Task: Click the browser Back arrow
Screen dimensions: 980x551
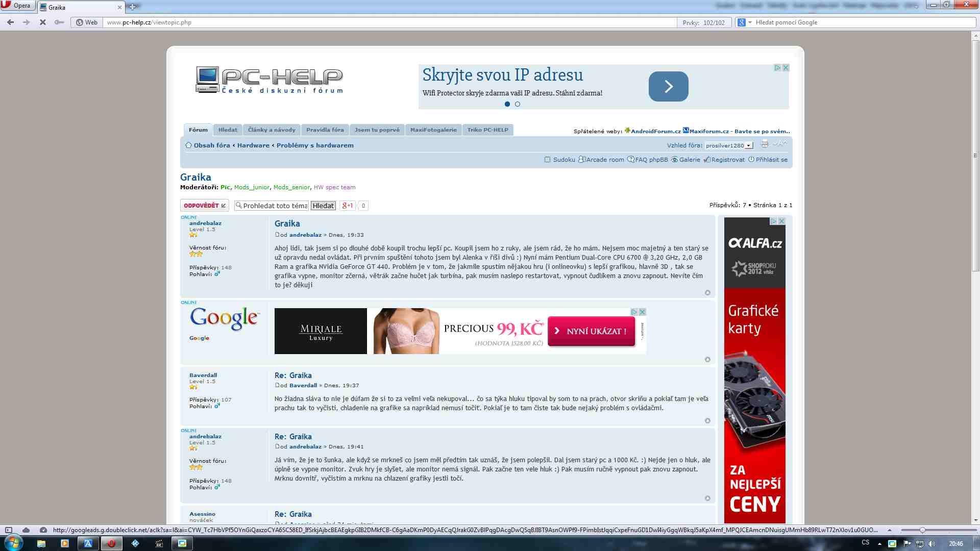Action: tap(10, 22)
